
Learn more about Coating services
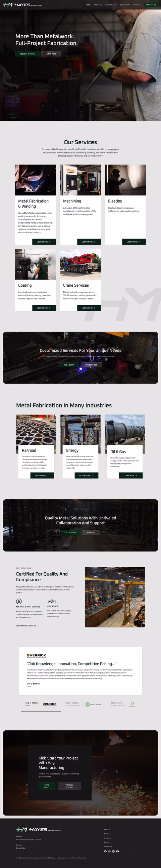coord(44,308)
